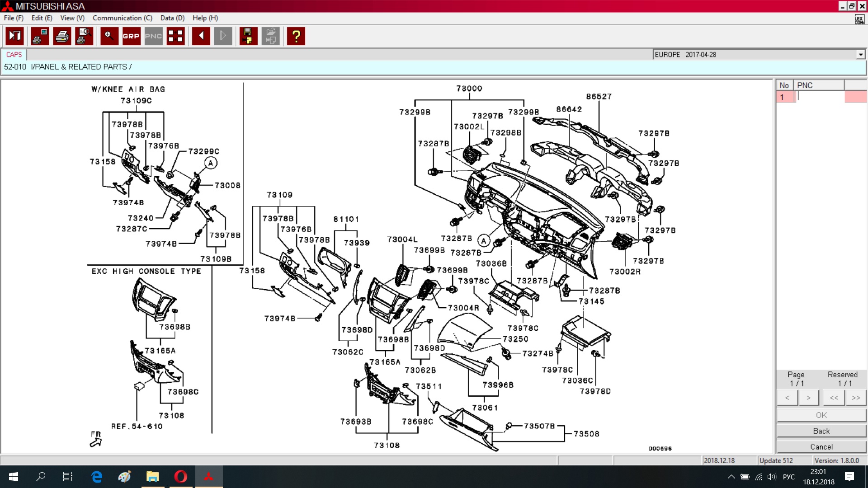Click the Cancel button

point(821,447)
